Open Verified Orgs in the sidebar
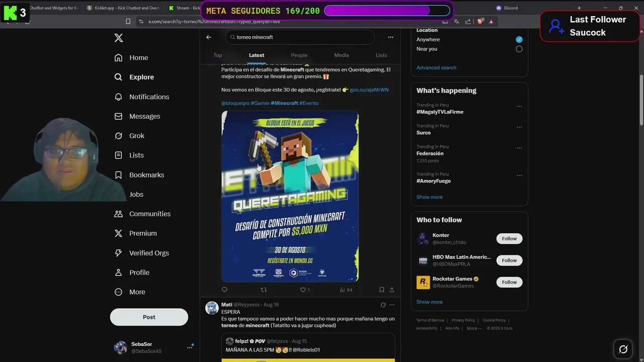This screenshot has height=362, width=644. coord(141,253)
